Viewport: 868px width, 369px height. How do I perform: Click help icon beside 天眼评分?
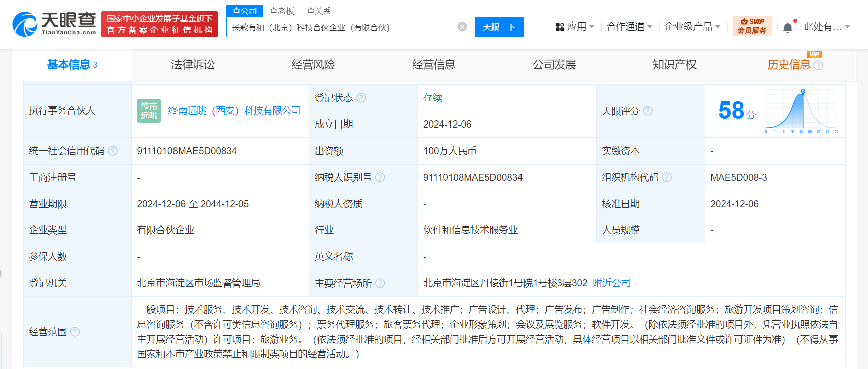(648, 111)
